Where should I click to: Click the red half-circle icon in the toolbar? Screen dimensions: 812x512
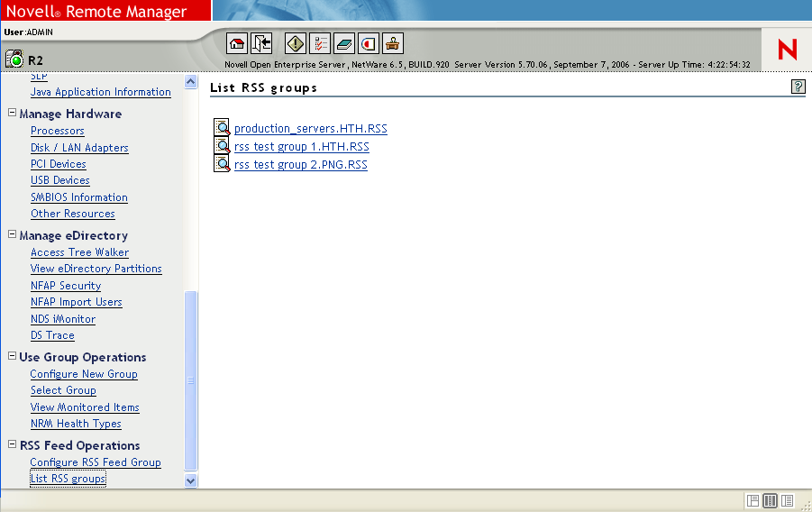click(x=369, y=43)
